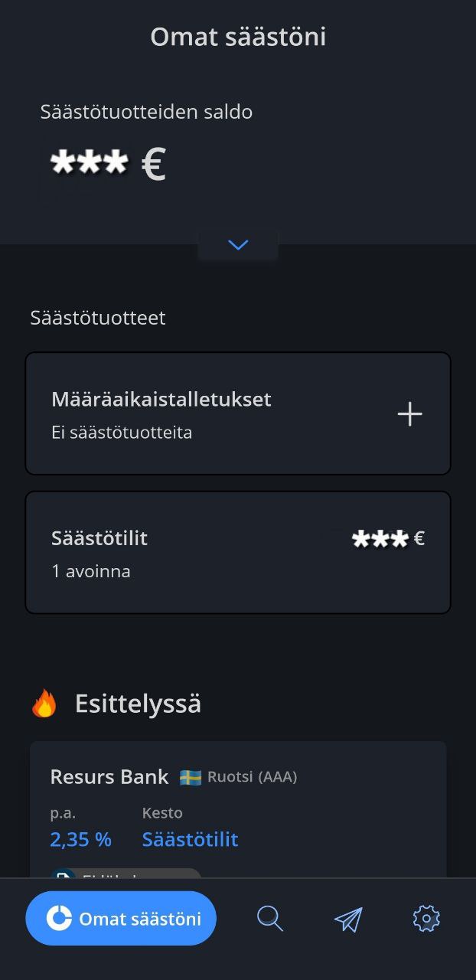
Task: Expand balance details with the blue chevron
Action: click(238, 245)
